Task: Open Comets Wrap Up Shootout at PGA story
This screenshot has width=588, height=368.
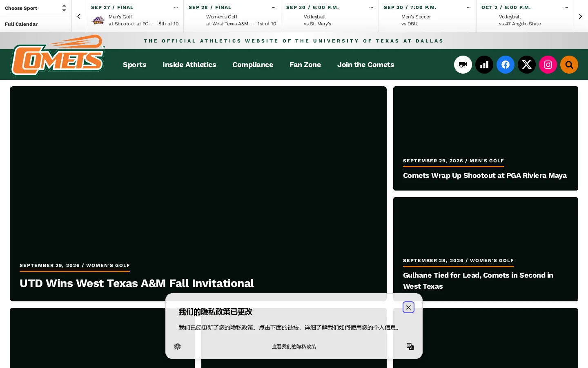Action: 485,175
